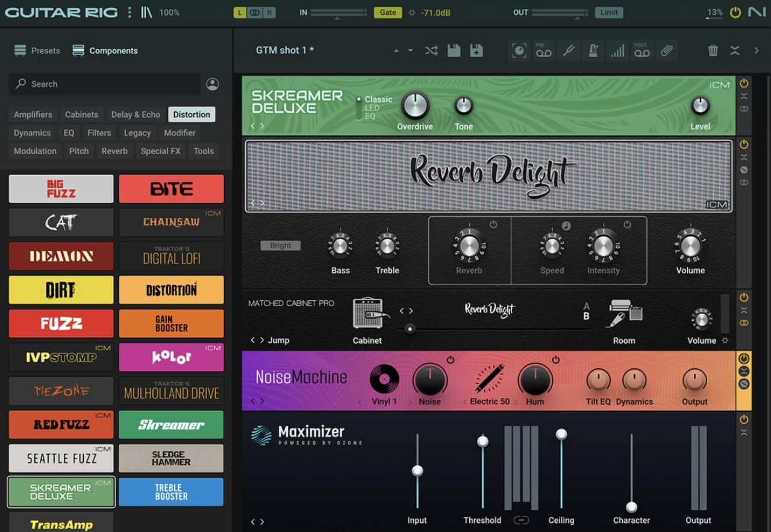Image resolution: width=771 pixels, height=532 pixels.
Task: Switch off Skreamer Deluxe power button
Action: [x=744, y=84]
